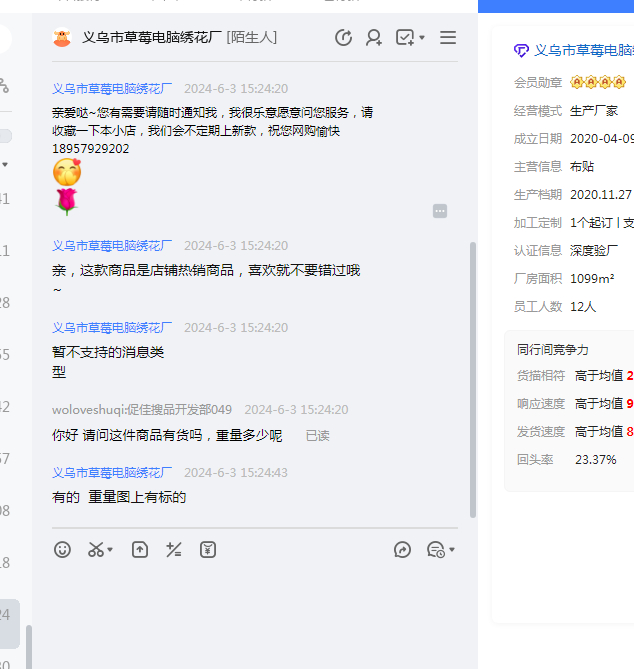The image size is (634, 669).
Task: Click sender woloveshuqi:促佳搜品开发部049
Action: coord(142,410)
